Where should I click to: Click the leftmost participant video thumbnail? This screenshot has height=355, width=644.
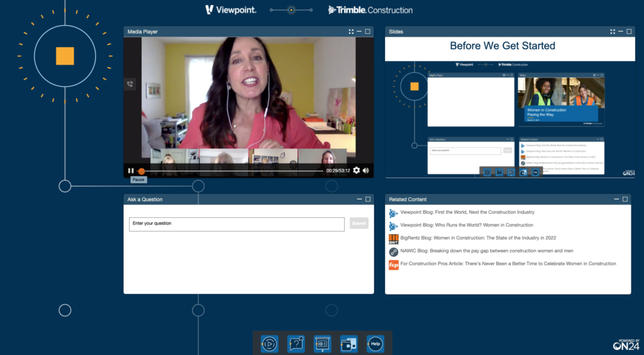(x=175, y=162)
